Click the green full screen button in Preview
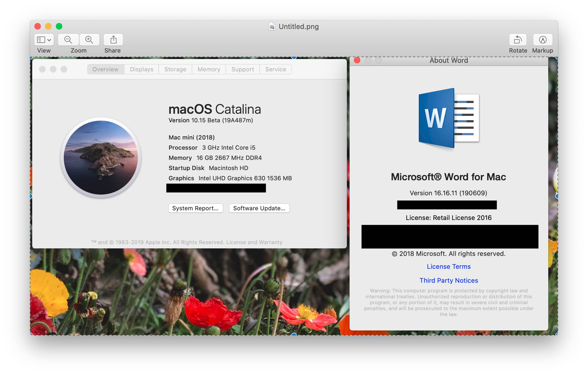 [59, 26]
